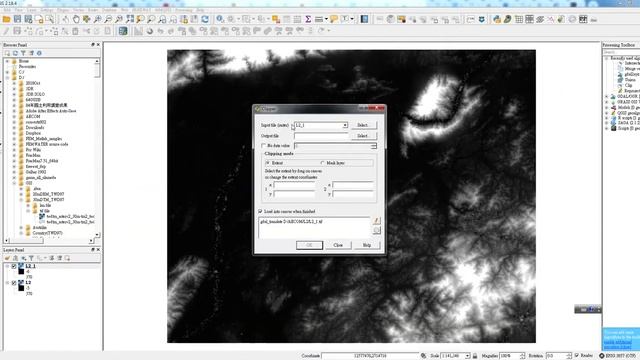Open the Settings menu
This screenshot has height=360, width=640.
click(47, 10)
